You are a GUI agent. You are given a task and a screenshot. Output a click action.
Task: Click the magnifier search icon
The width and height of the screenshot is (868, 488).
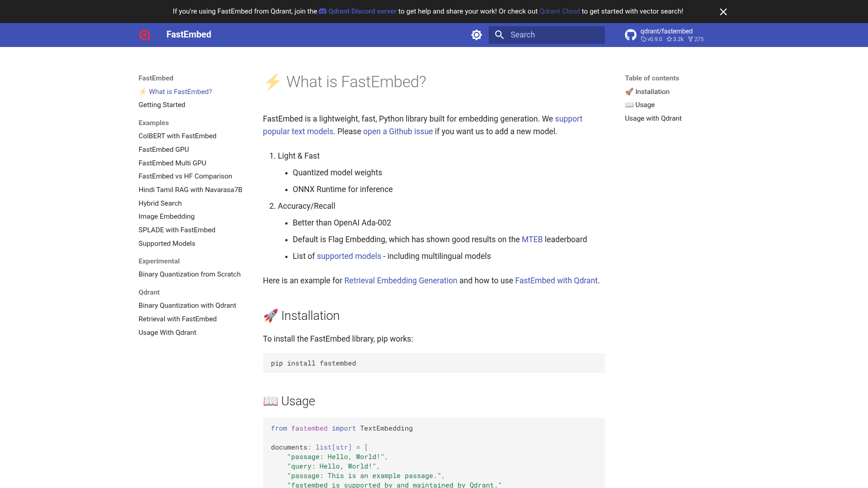[499, 35]
